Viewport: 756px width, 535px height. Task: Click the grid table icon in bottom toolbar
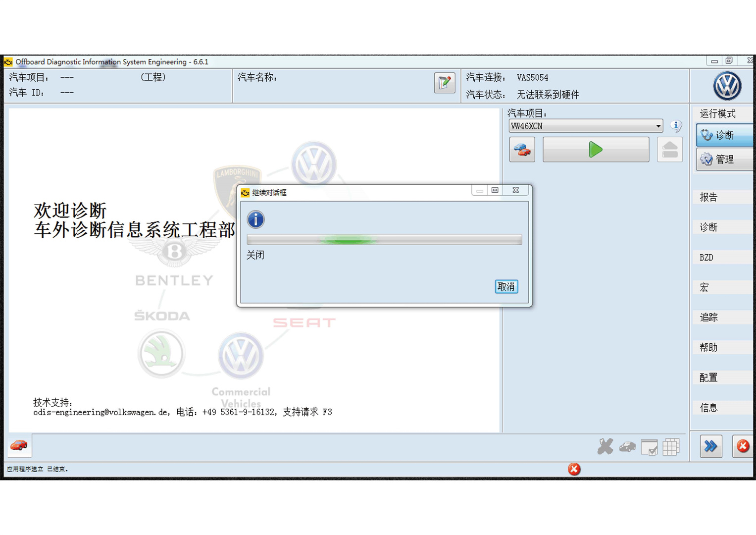coord(671,447)
